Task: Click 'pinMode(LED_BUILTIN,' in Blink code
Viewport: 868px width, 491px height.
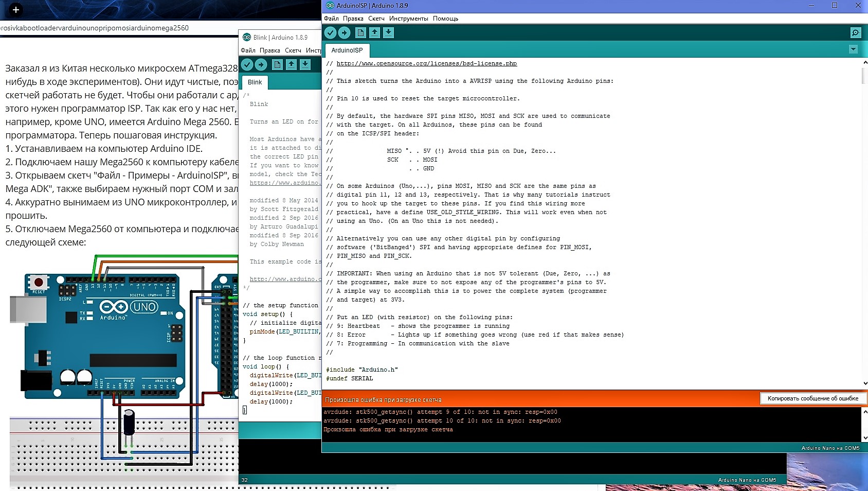Action: (284, 332)
